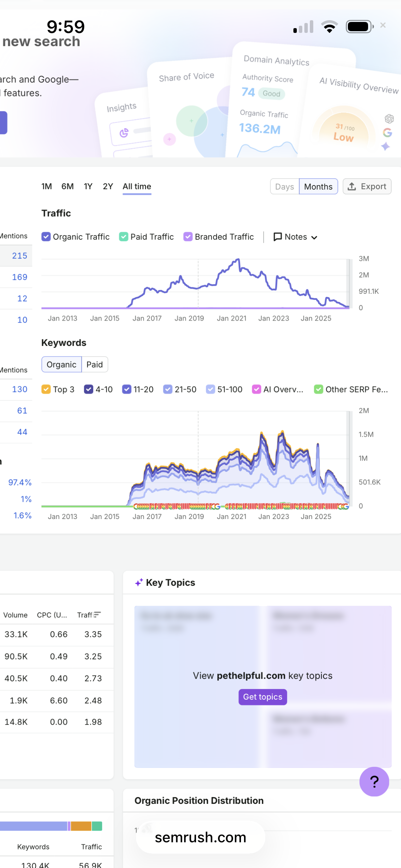Click the Key Topics sparkle icon

tap(139, 582)
